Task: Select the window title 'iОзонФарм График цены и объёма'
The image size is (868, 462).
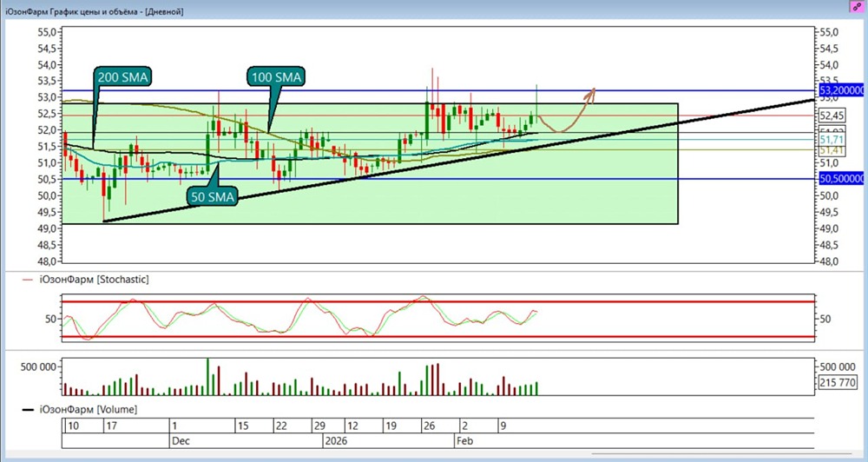Action: click(x=73, y=11)
